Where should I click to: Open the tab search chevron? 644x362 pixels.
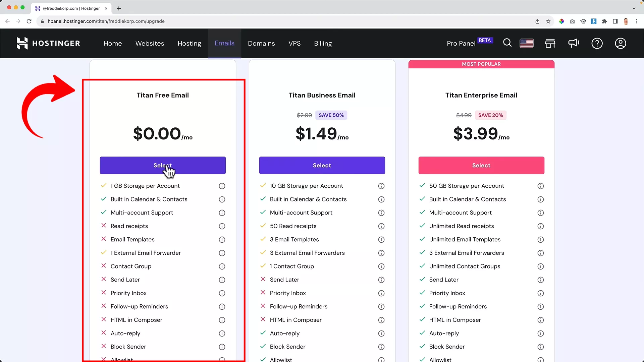(635, 8)
